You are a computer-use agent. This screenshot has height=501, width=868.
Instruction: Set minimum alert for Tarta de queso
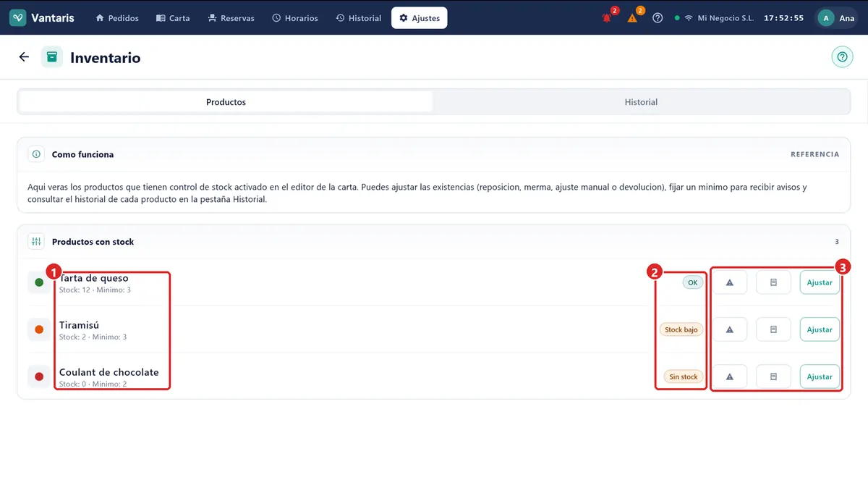tap(730, 282)
